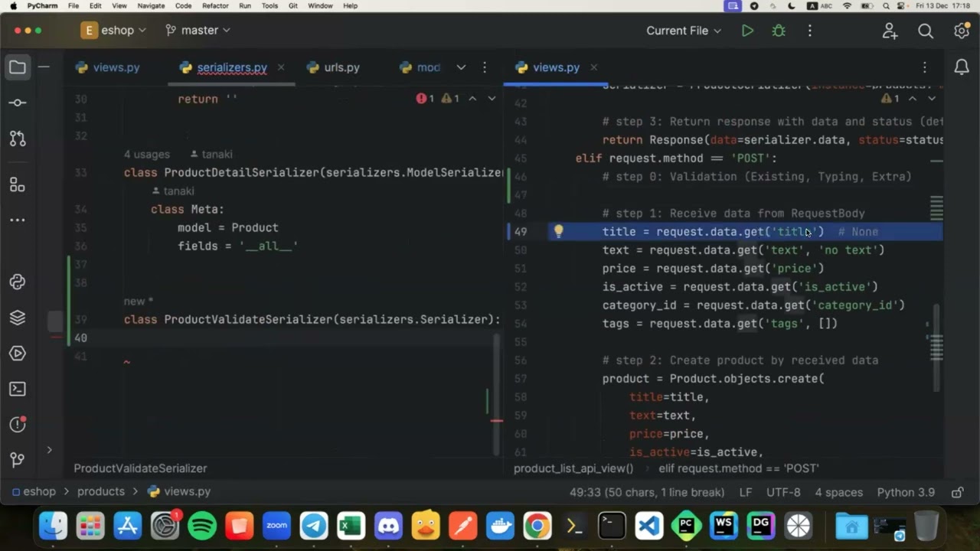Open the Tools menu
980x551 pixels.
pos(269,5)
